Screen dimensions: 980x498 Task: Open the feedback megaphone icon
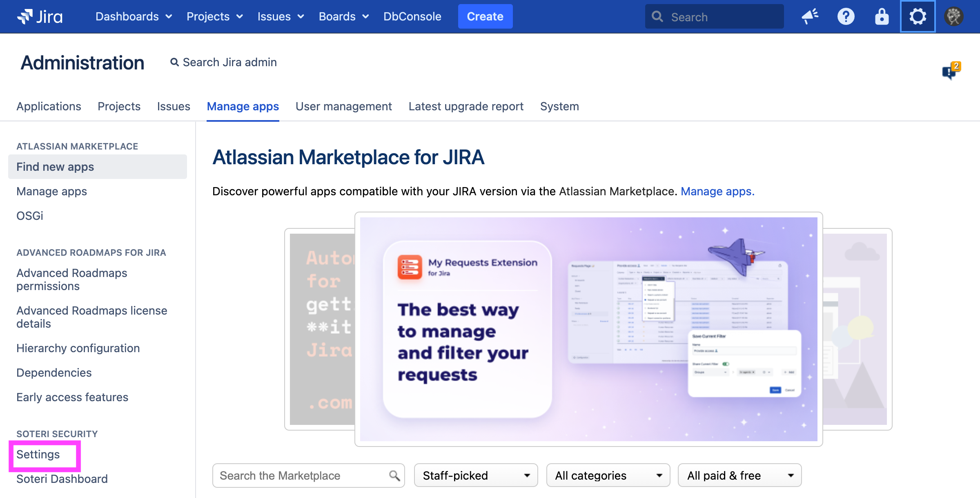pyautogui.click(x=810, y=16)
